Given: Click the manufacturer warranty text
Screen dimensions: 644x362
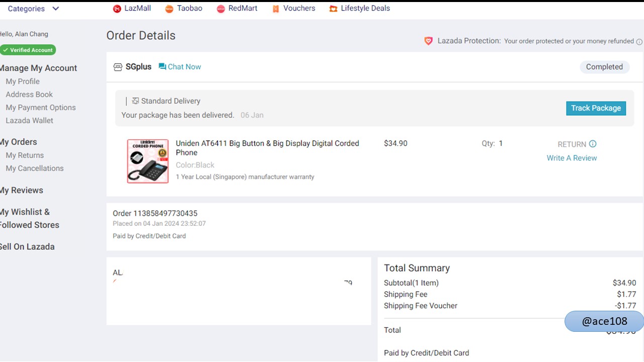Looking at the screenshot, I should click(x=245, y=177).
